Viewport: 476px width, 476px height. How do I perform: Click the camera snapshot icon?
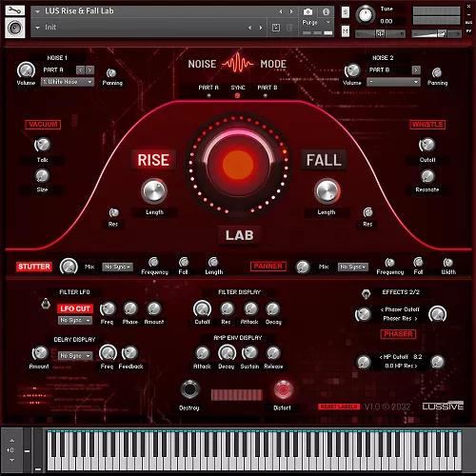point(307,12)
